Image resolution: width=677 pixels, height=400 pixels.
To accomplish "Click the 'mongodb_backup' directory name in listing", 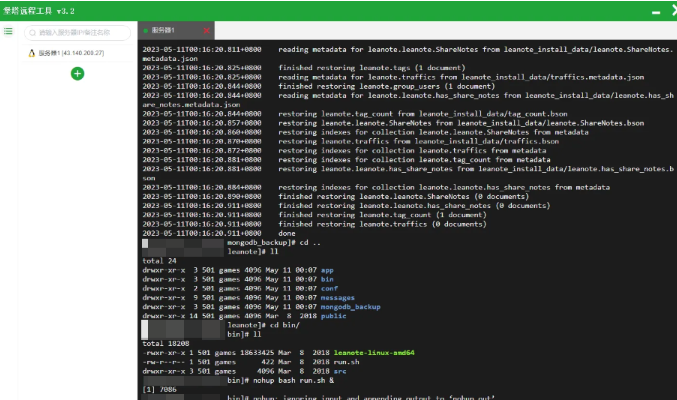I will (x=351, y=307).
